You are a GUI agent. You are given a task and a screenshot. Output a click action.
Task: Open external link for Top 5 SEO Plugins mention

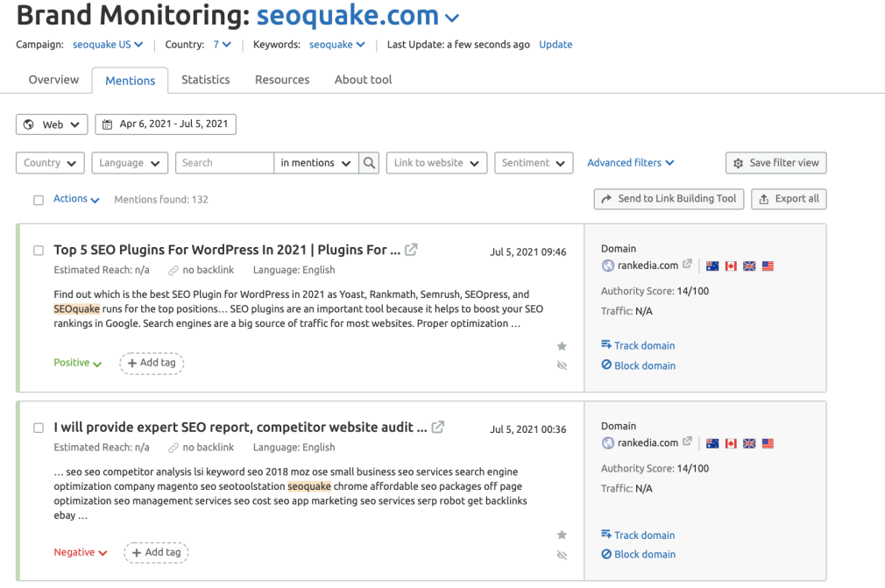[x=411, y=250]
